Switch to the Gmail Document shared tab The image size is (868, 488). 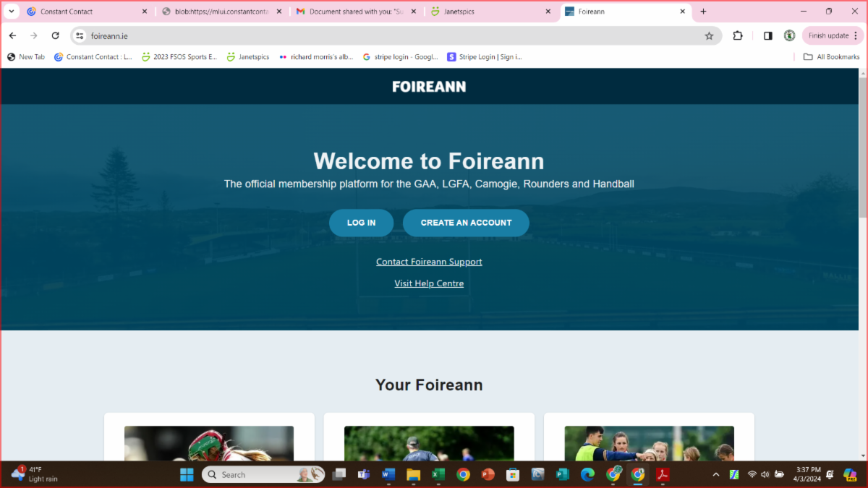pos(356,12)
